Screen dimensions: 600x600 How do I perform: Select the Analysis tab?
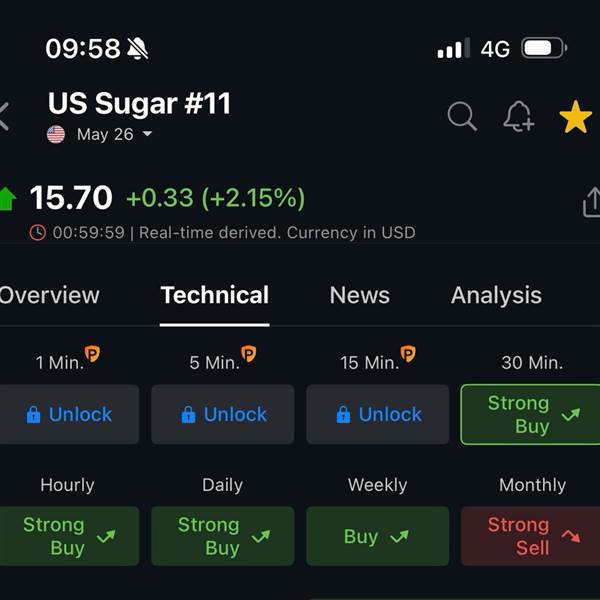click(x=496, y=295)
